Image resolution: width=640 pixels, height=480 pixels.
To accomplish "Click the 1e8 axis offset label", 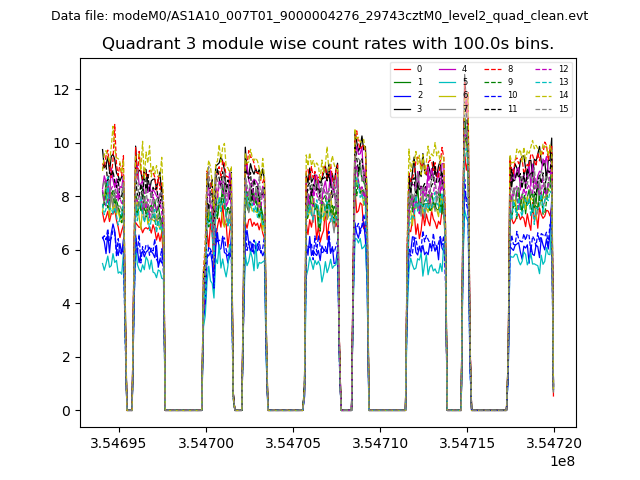I will (x=561, y=461).
